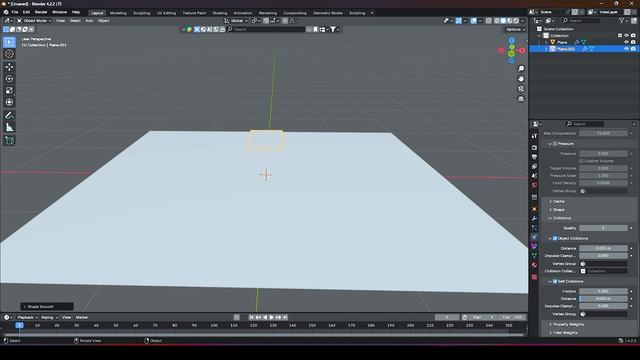Click the viewport pan hand icon
The image size is (640, 360).
tap(521, 79)
